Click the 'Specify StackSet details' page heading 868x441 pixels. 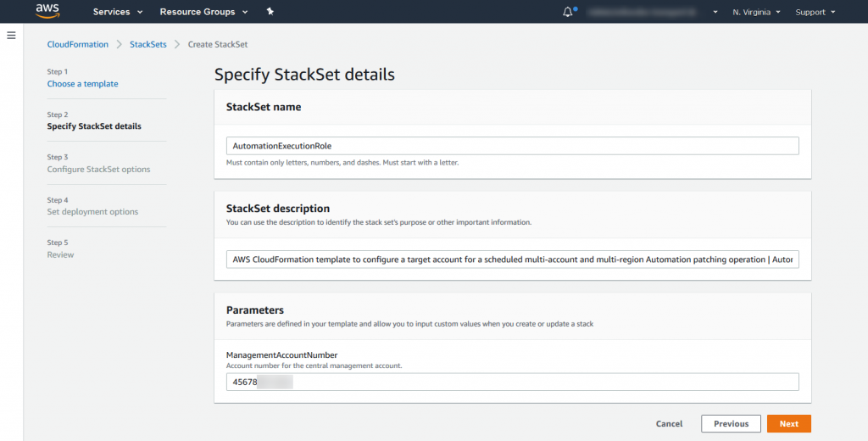304,75
